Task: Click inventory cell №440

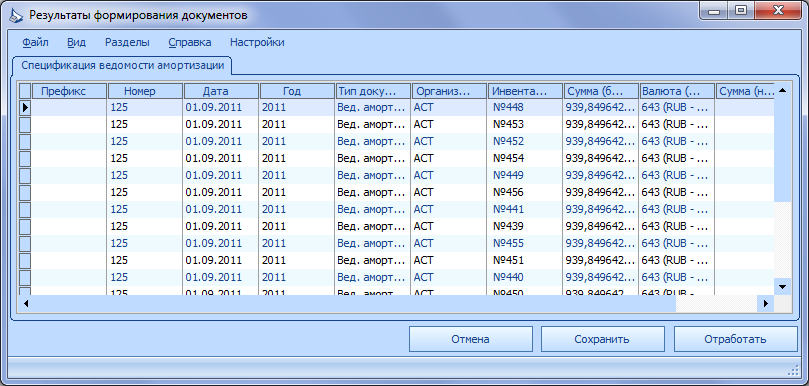Action: coord(525,278)
